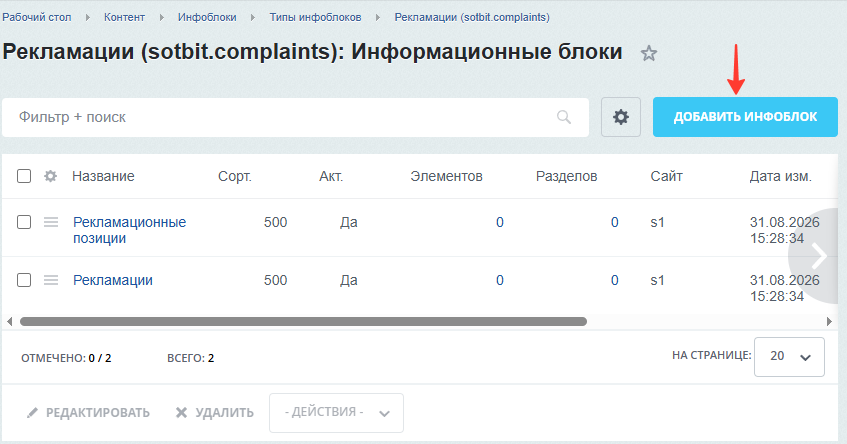847x444 pixels.
Task: Click Добавить инфоблок button
Action: [745, 117]
